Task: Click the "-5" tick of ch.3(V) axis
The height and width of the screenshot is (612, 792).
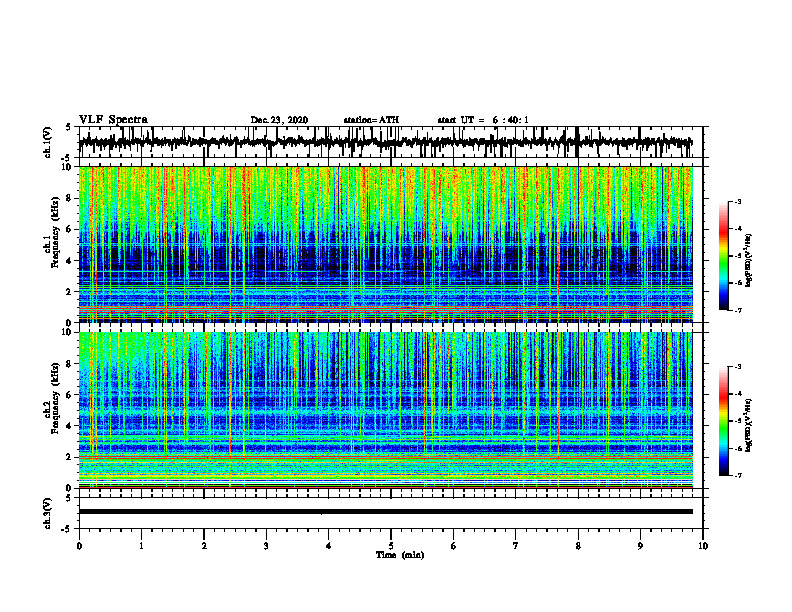Action: pyautogui.click(x=67, y=529)
